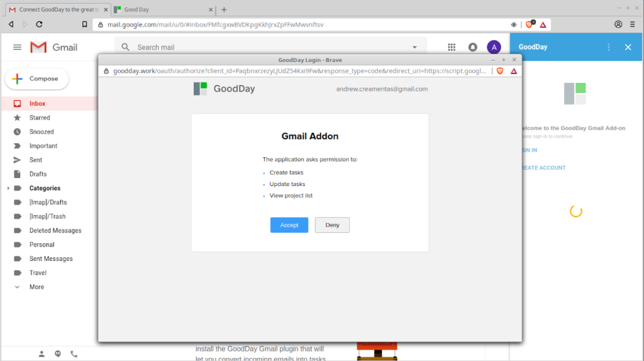The height and width of the screenshot is (361, 644).
Task: Expand the Categories label arrow
Action: pyautogui.click(x=8, y=188)
